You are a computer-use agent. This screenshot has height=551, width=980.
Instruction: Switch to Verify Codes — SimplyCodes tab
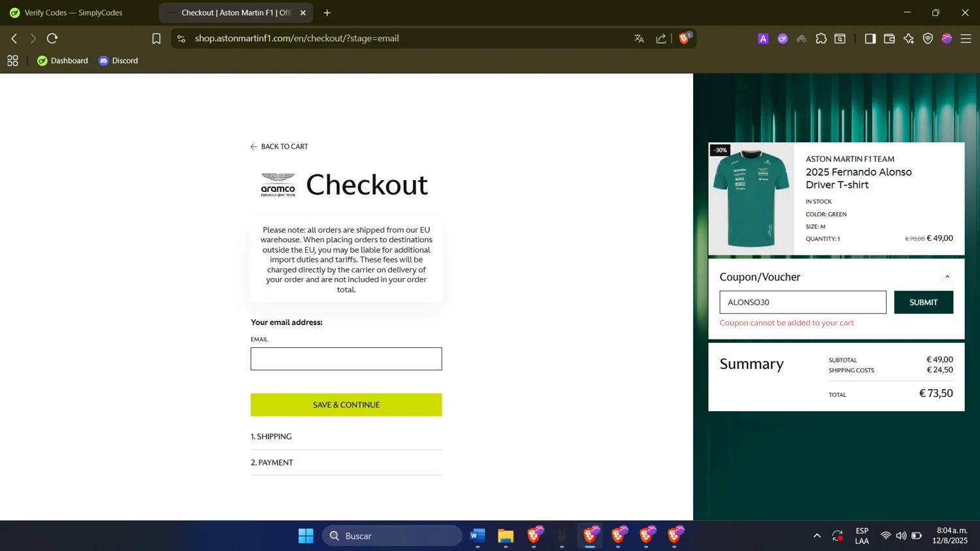point(73,12)
